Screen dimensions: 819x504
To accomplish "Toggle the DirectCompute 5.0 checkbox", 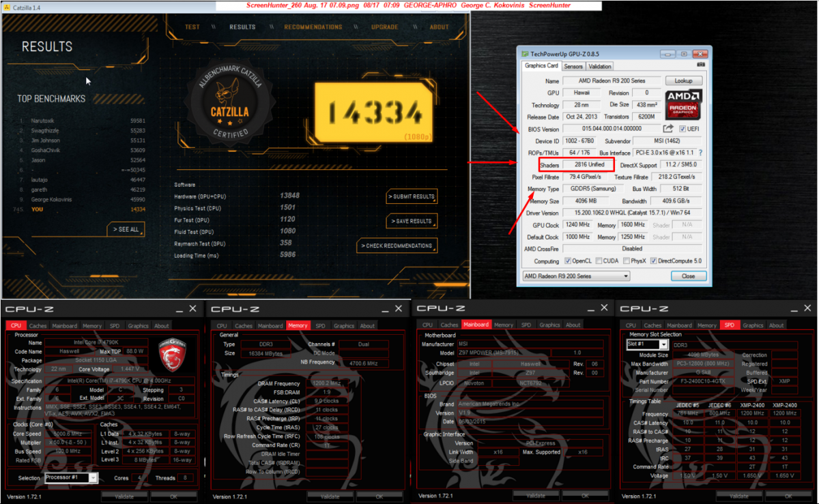I will pyautogui.click(x=654, y=261).
